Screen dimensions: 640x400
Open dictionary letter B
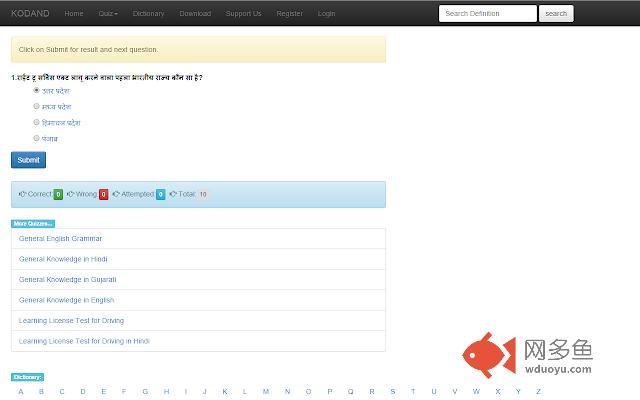point(41,391)
